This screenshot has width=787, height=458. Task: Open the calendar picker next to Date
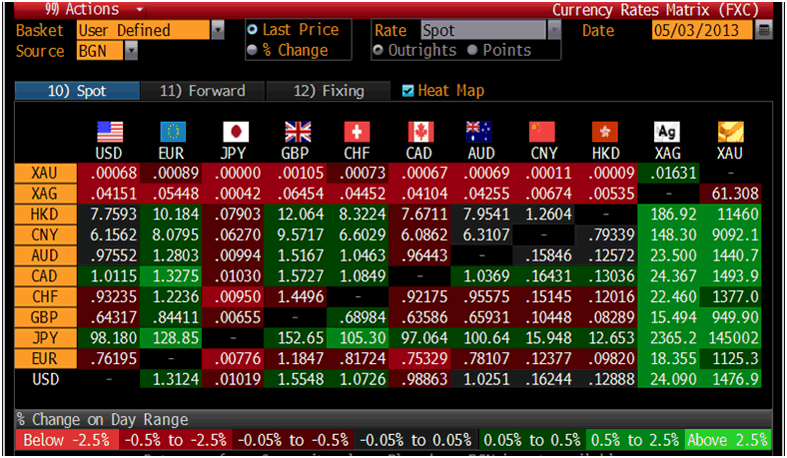pyautogui.click(x=765, y=30)
